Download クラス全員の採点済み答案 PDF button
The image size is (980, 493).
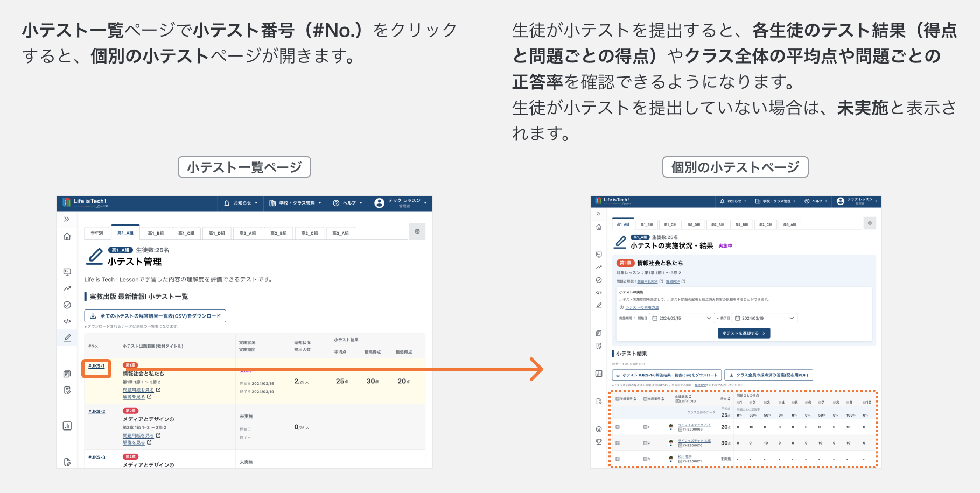[769, 375]
